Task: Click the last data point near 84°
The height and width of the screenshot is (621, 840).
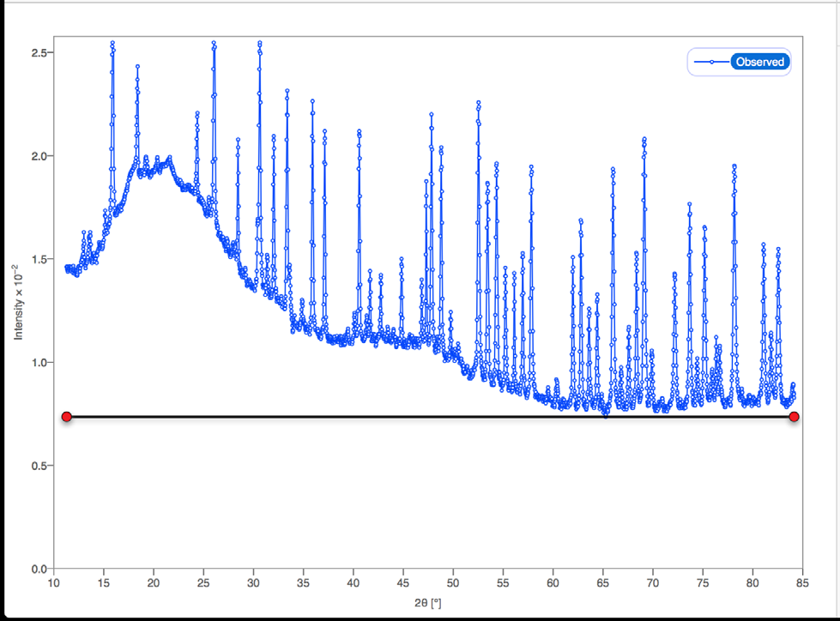Action: pos(793,385)
